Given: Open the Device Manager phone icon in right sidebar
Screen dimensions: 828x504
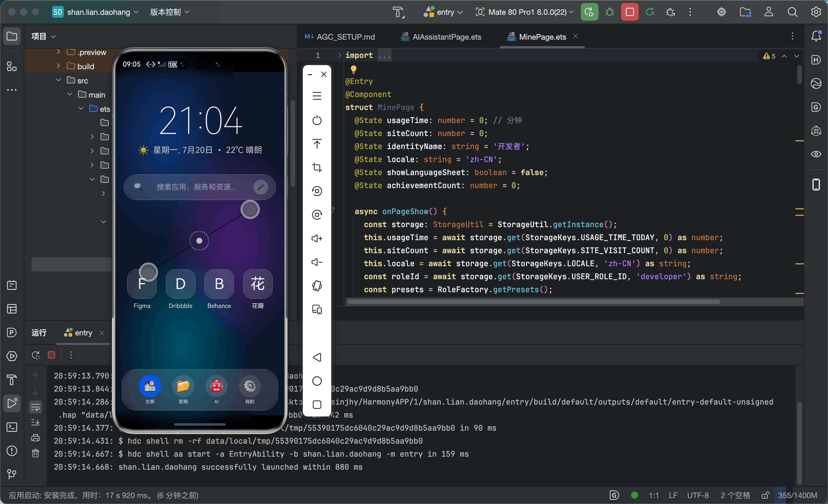Looking at the screenshot, I should point(816,185).
